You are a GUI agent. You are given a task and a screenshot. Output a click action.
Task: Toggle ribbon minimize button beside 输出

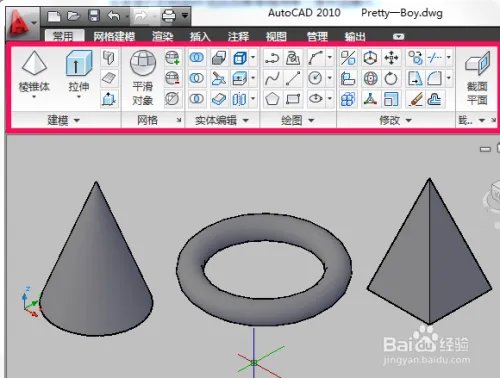tap(398, 36)
